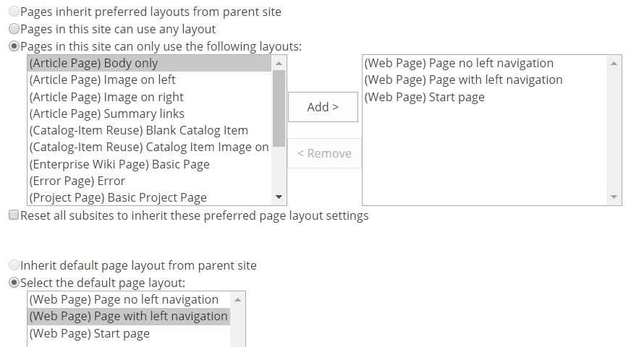Select 'Page no left navigation' in allowed layouts list
The width and height of the screenshot is (644, 347).
point(485,63)
